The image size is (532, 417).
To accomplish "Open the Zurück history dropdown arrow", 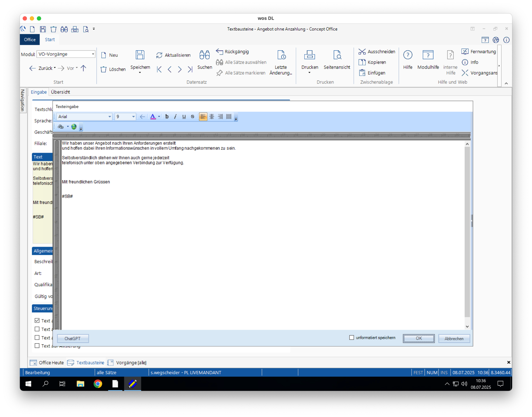I will (55, 68).
